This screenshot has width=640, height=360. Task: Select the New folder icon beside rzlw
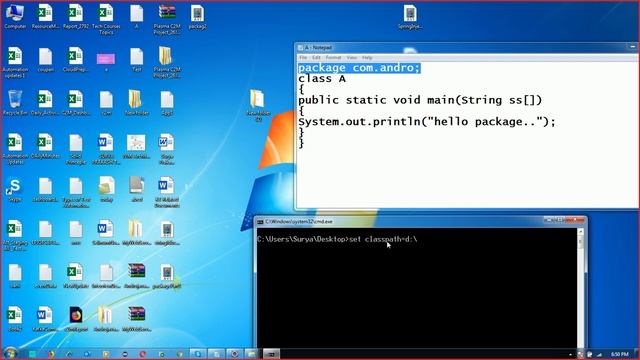pos(137,103)
